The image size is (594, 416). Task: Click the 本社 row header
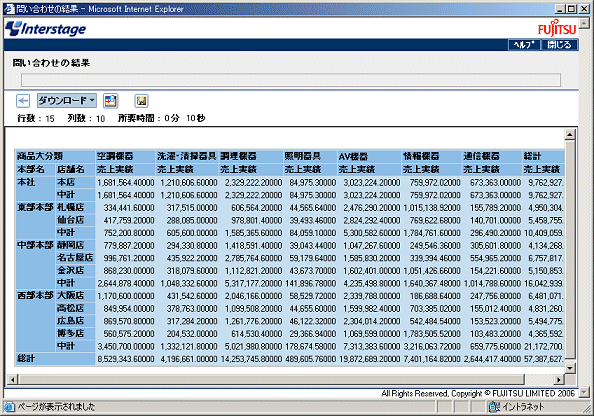coord(36,188)
